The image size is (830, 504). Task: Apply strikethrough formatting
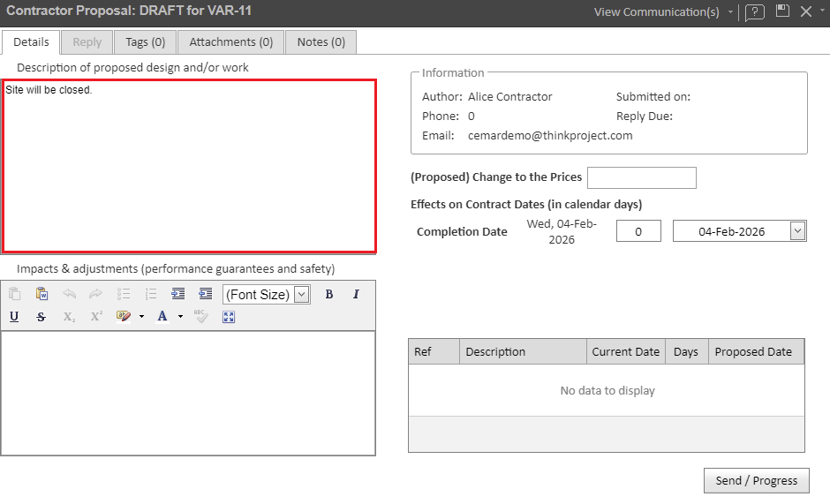[x=41, y=317]
